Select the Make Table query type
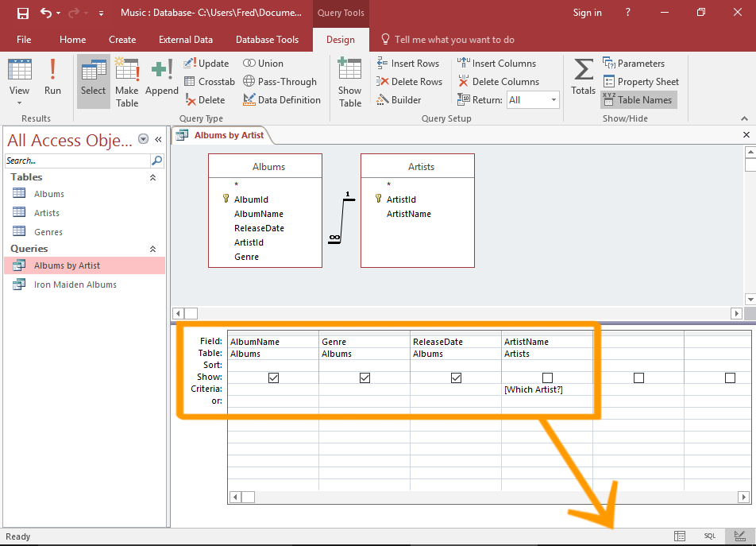 [126, 81]
